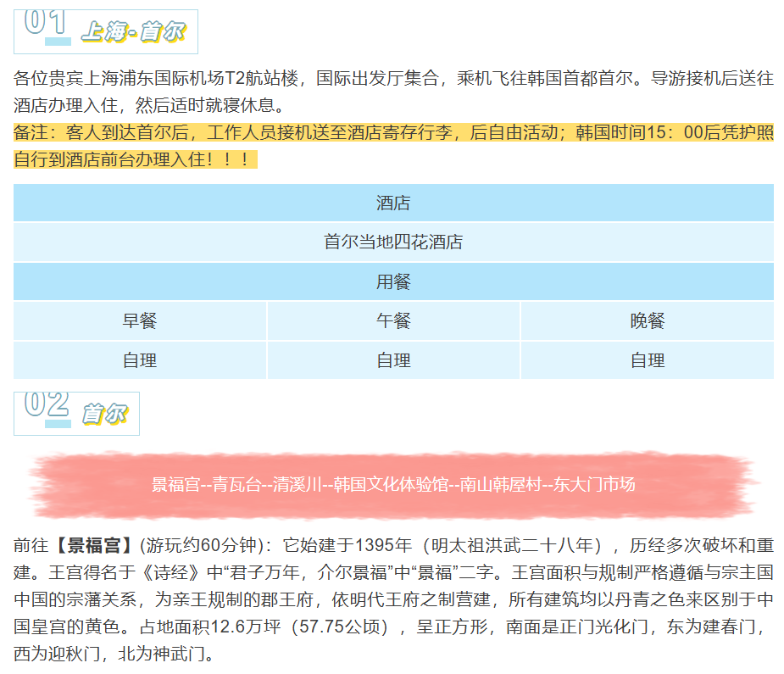Screen dimensions: 784x674
Task: Click the 酒店 table header row
Action: point(392,203)
